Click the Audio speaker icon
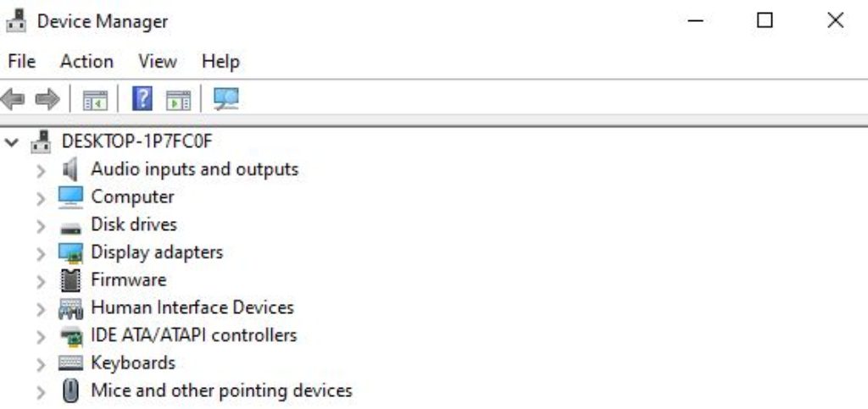This screenshot has height=409, width=868. tap(71, 169)
